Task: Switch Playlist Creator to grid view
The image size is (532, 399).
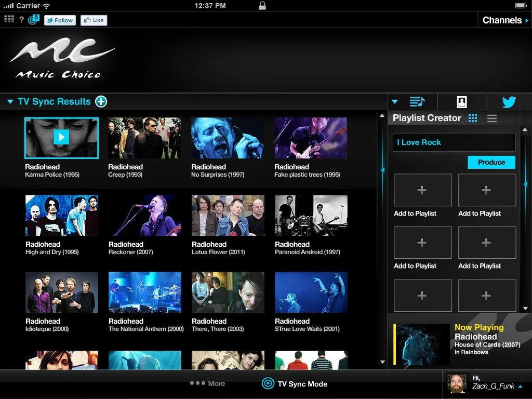Action: click(473, 118)
